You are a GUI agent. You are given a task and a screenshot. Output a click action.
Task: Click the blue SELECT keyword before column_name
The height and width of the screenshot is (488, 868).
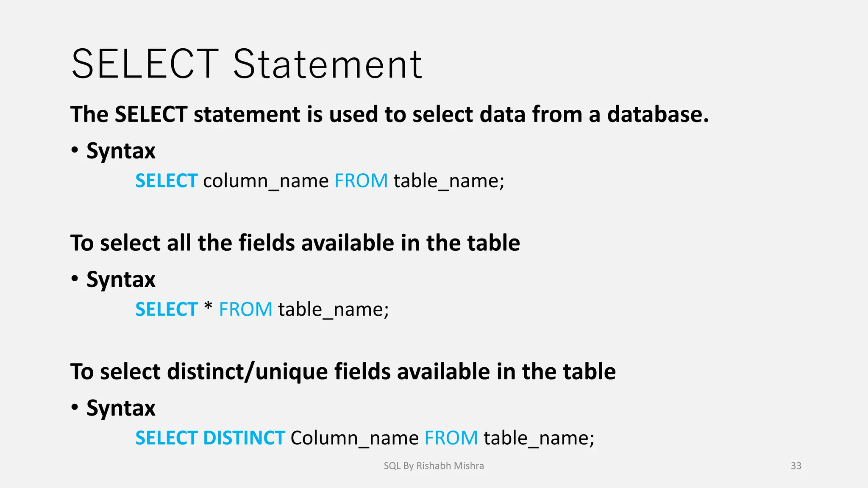(x=166, y=181)
